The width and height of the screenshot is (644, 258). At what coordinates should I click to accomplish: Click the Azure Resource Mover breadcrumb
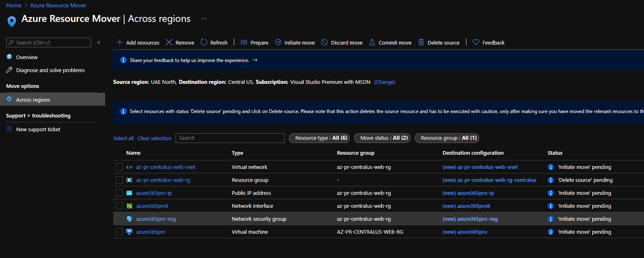(58, 5)
